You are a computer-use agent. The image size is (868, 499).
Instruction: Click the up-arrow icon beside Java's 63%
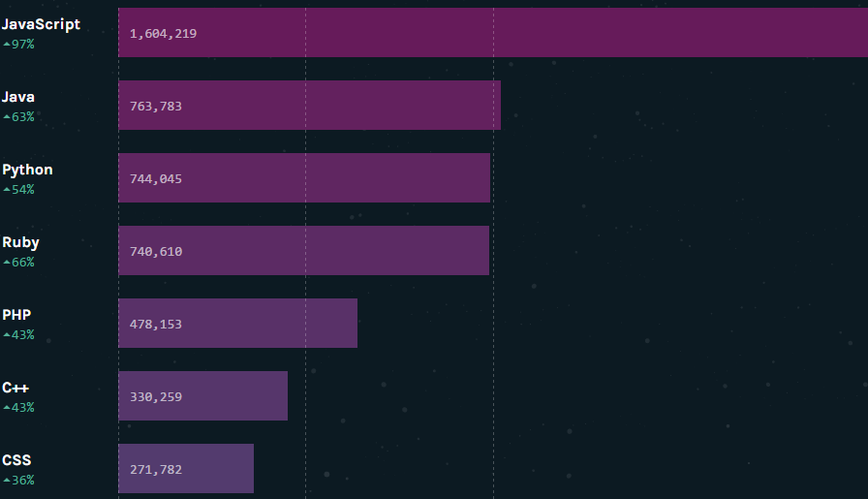point(7,116)
